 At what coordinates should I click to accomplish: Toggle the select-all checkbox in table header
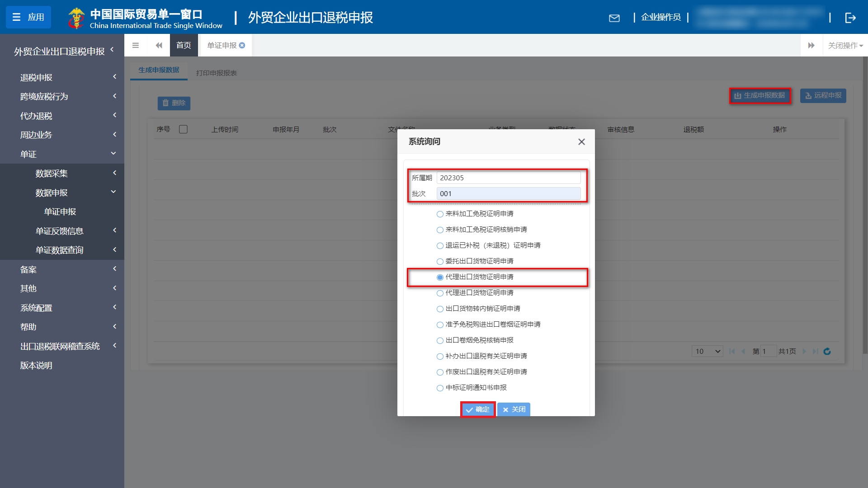click(184, 129)
